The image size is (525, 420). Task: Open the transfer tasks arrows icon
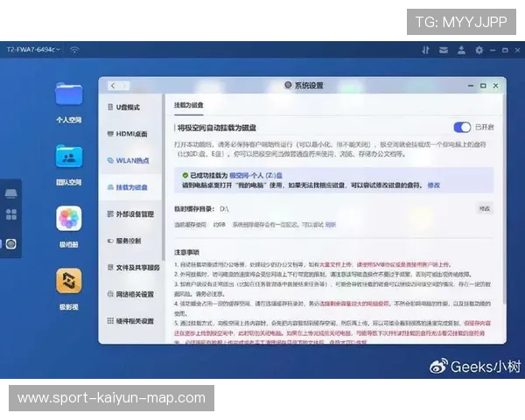425,50
